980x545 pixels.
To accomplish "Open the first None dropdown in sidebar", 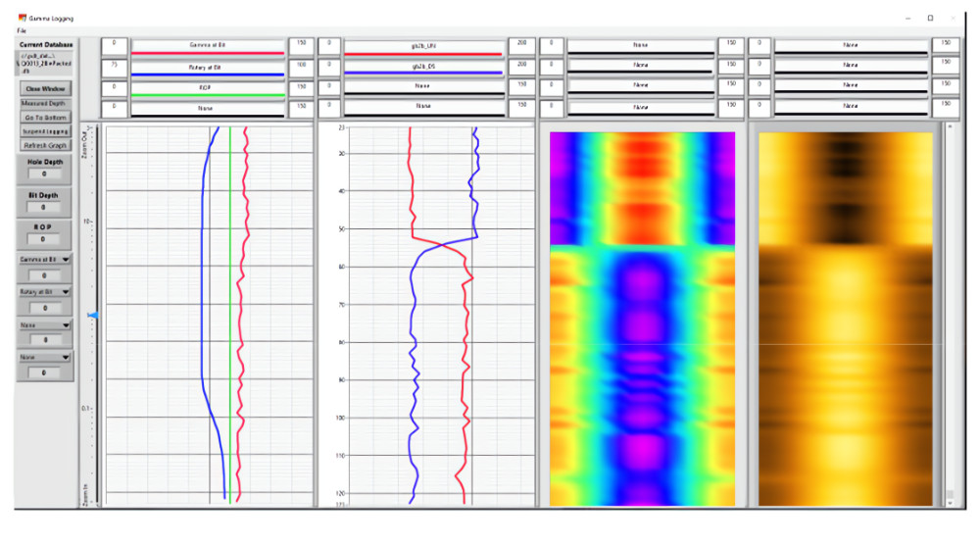I will pyautogui.click(x=44, y=325).
